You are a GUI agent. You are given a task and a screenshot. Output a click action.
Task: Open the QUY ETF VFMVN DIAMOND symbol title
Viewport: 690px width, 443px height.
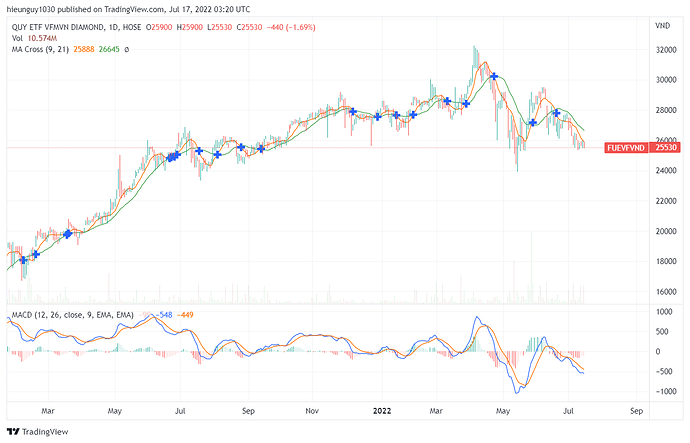(x=57, y=27)
